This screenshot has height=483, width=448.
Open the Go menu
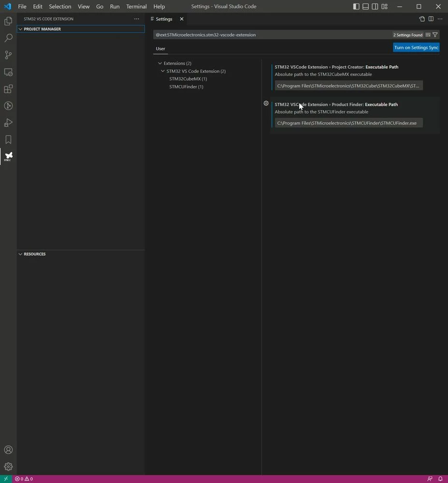pos(100,6)
